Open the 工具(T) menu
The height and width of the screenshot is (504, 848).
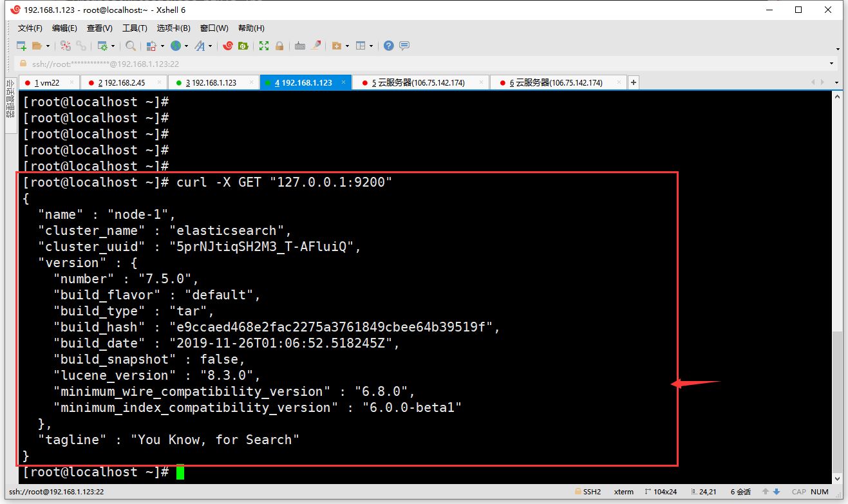click(135, 28)
